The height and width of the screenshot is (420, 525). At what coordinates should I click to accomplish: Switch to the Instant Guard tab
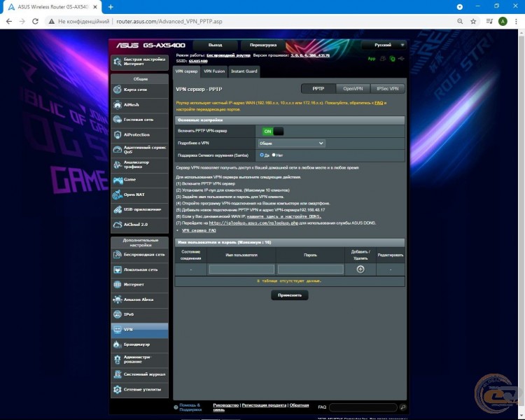(244, 71)
